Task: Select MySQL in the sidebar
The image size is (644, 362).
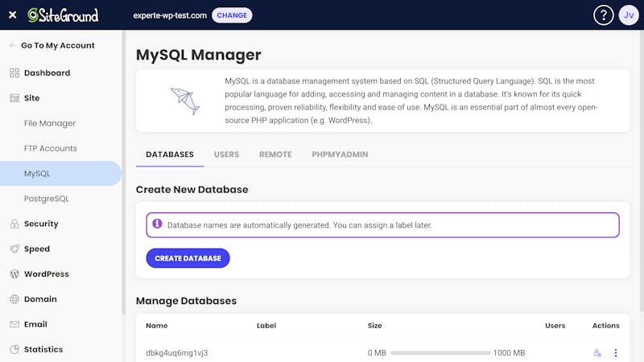Action: coord(61,173)
